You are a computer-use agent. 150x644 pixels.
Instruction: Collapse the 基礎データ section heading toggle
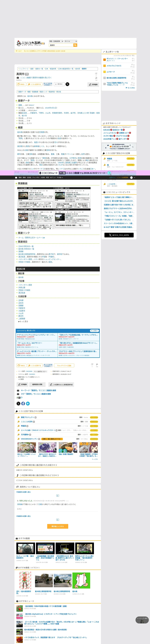(16, 101)
